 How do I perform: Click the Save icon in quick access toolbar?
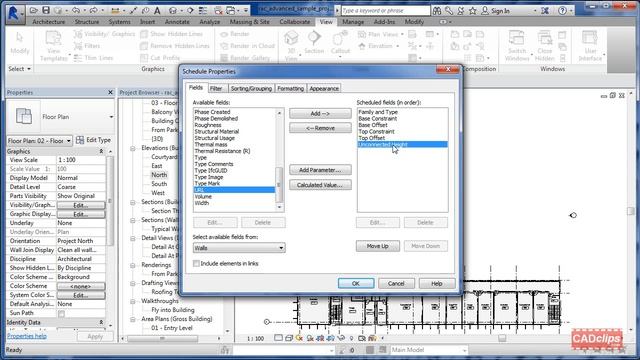click(x=46, y=10)
